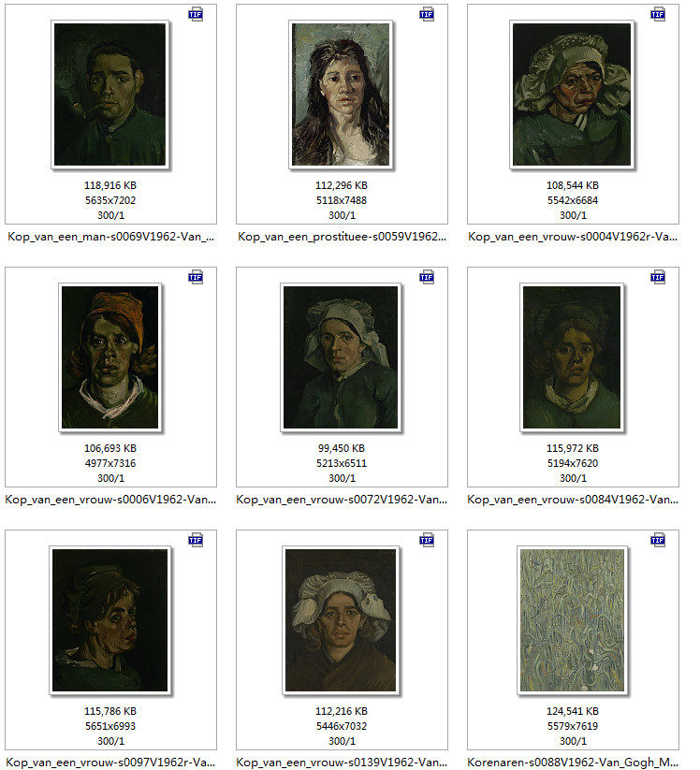
Task: Click the 118,916 KB file size text
Action: (x=110, y=185)
